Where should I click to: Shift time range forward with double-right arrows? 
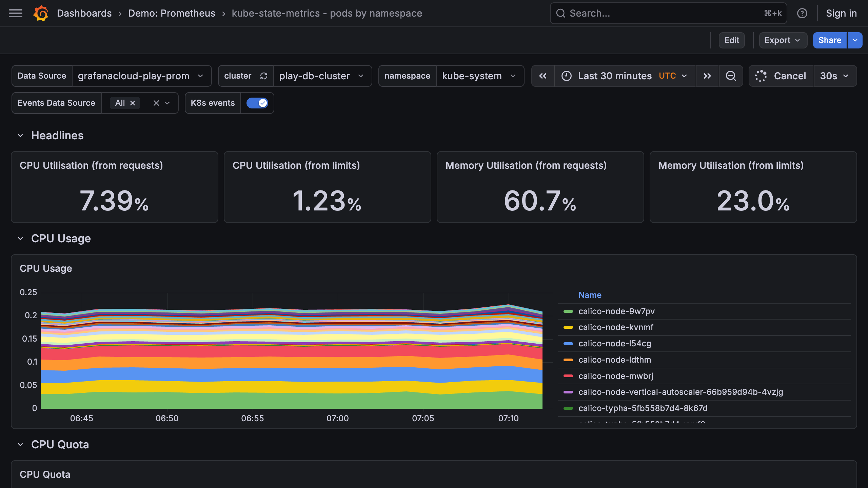707,76
